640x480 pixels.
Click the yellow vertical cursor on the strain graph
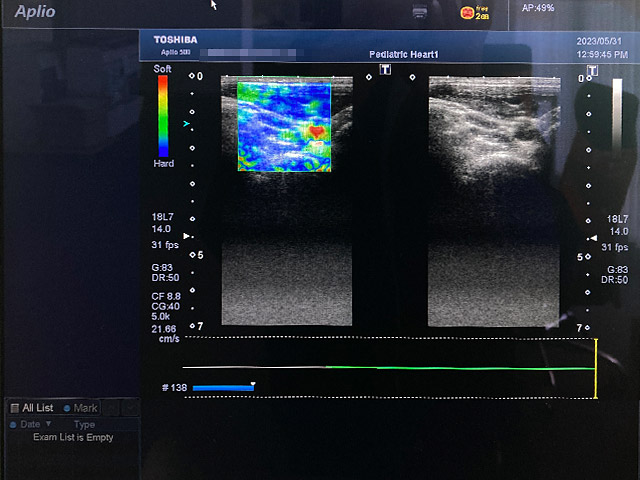596,369
